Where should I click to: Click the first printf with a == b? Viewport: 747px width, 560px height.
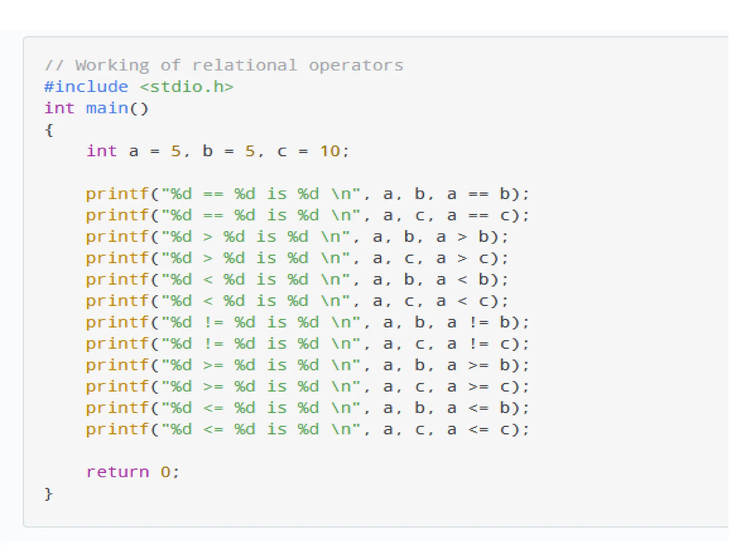[307, 194]
